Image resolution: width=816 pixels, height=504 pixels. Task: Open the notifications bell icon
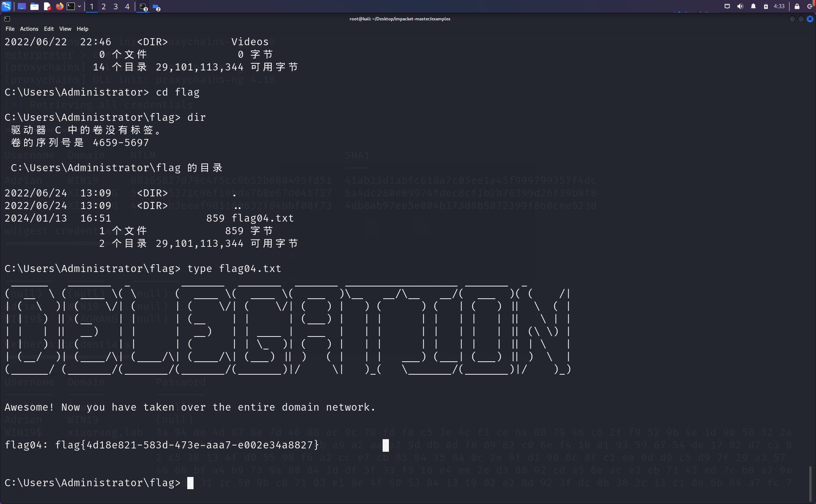click(753, 6)
